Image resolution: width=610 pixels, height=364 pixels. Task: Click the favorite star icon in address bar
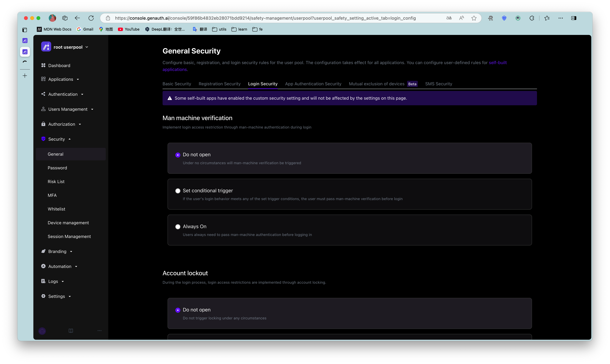474,18
